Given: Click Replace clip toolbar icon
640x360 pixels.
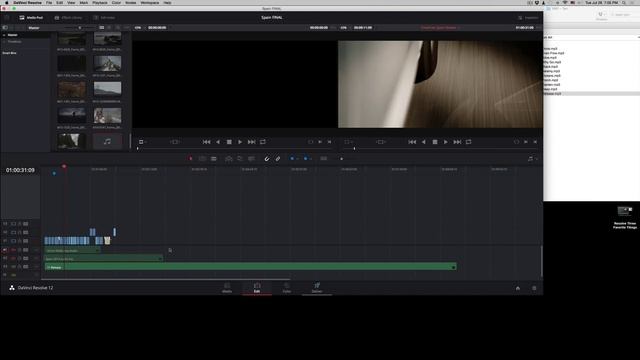Looking at the screenshot, I should [251, 158].
